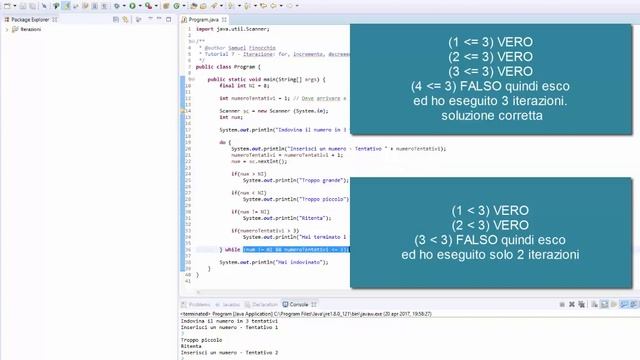The image size is (640, 360).
Task: Switch to the Javadoc tab
Action: [228, 304]
